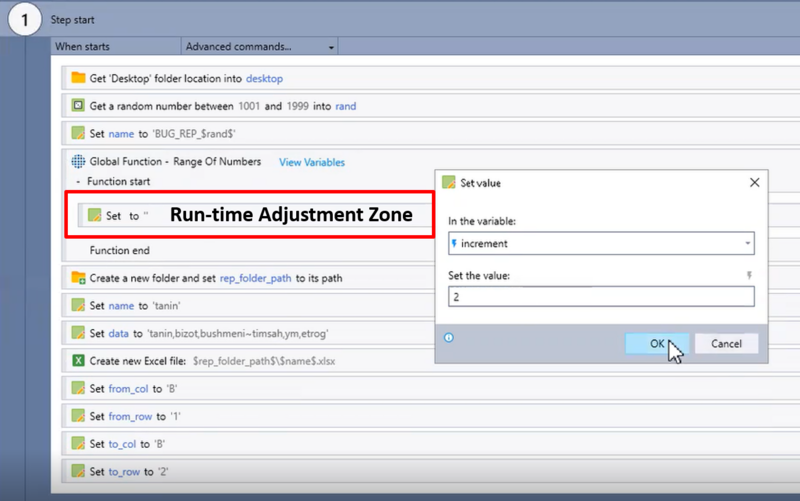800x501 pixels.
Task: Close the Set value dialog
Action: 755,183
